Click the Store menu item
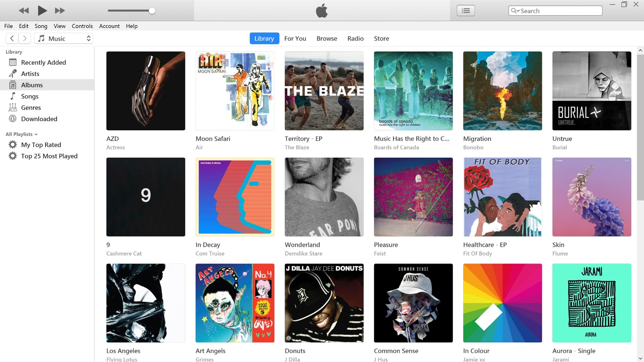The image size is (644, 362). click(381, 39)
